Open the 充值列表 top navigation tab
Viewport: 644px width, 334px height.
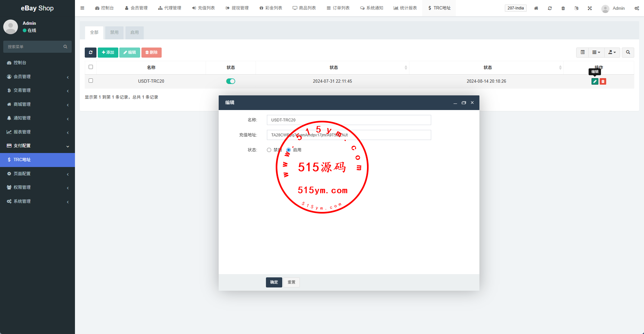[203, 8]
